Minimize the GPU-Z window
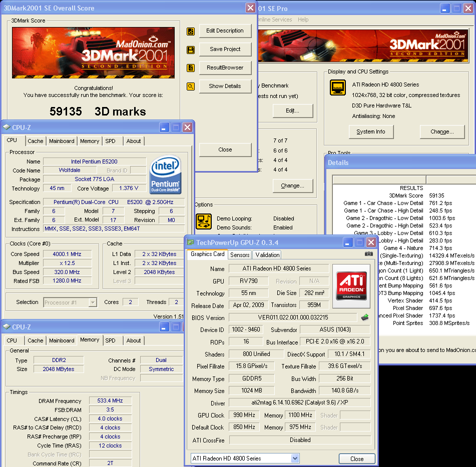 point(348,242)
